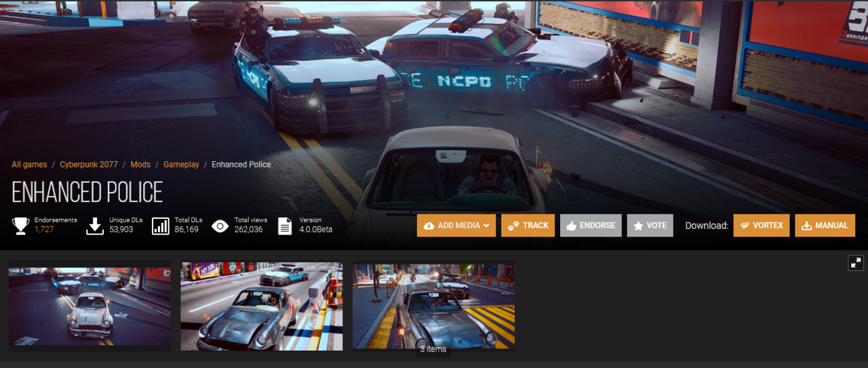Screen dimensions: 868x368
Task: Open the Add Media dropdown
Action: [x=456, y=226]
